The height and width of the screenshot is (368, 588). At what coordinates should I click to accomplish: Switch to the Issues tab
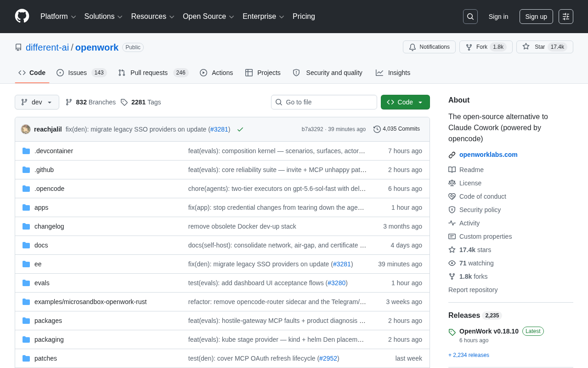(x=82, y=73)
